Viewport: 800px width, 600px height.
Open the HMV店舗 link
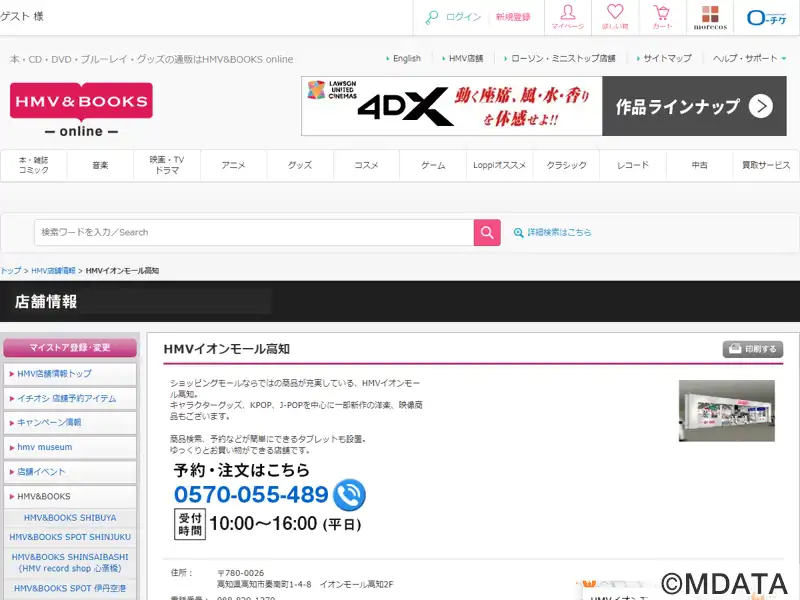tap(466, 59)
